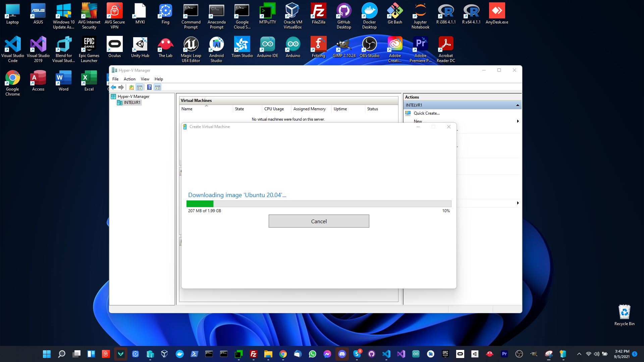Image resolution: width=644 pixels, height=362 pixels.
Task: Toggle Show/Hide Action Pane toolbar icon
Action: 157,87
